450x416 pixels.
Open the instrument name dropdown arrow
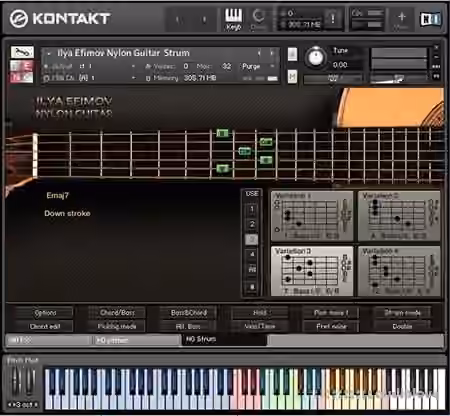point(49,53)
